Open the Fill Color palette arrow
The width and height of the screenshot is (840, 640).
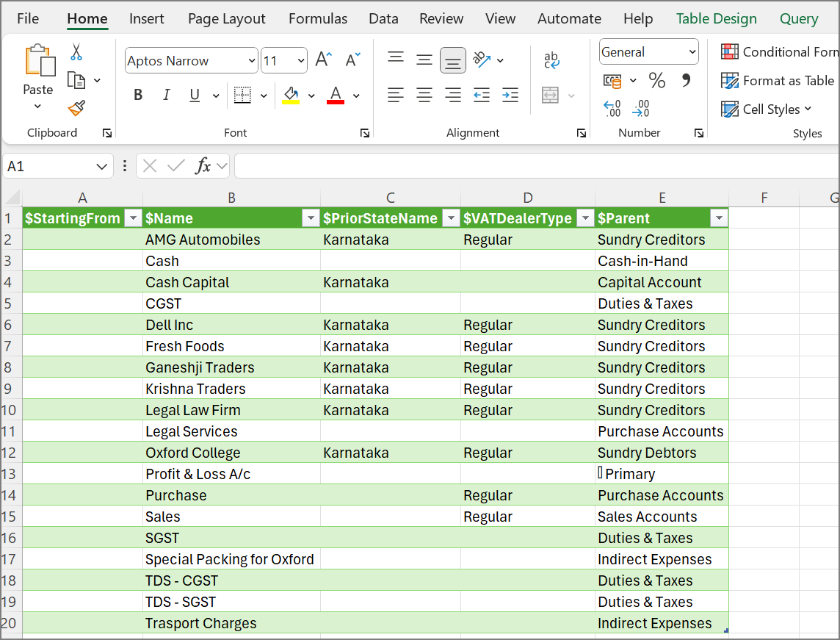coord(311,96)
